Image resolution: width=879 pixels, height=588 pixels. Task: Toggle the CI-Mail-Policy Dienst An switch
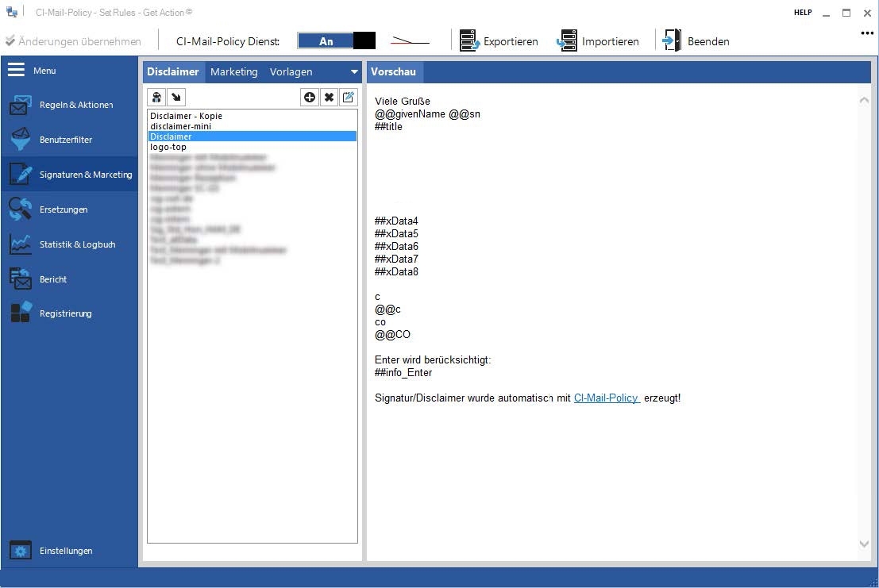pyautogui.click(x=337, y=41)
